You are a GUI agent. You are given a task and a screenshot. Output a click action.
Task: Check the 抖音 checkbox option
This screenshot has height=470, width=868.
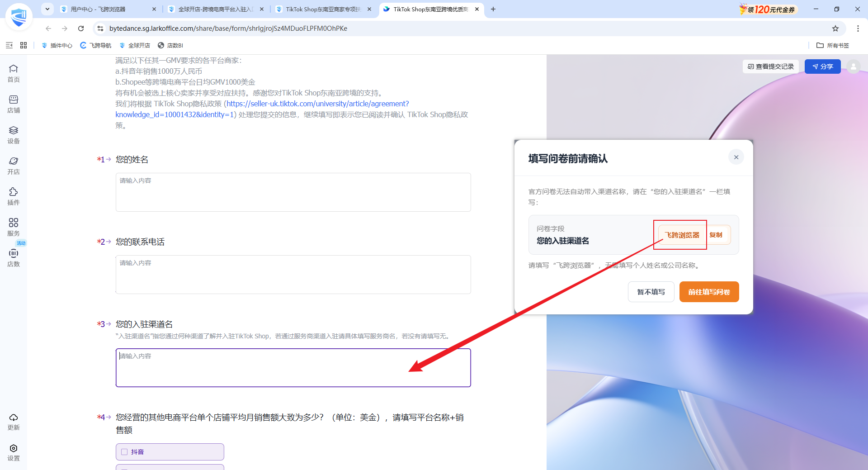pyautogui.click(x=124, y=452)
